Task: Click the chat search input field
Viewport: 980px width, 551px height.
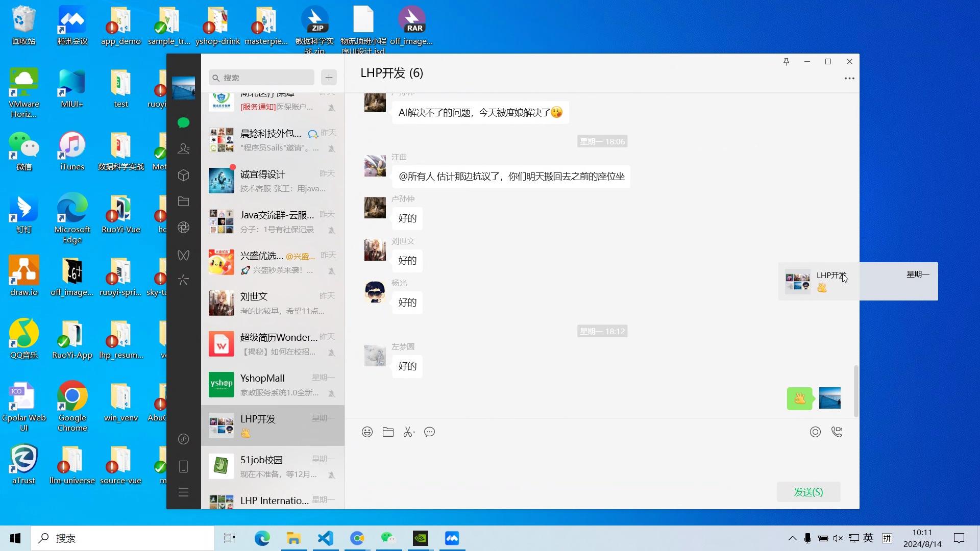Action: [x=261, y=78]
